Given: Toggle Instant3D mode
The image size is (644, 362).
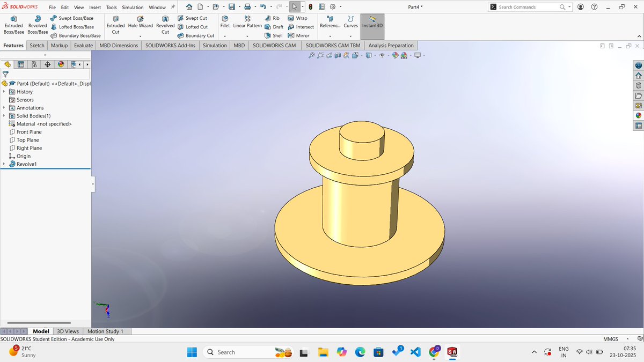Looking at the screenshot, I should (372, 26).
